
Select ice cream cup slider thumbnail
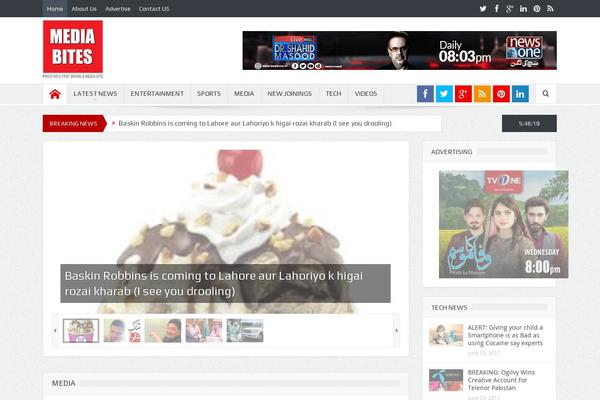point(81,331)
